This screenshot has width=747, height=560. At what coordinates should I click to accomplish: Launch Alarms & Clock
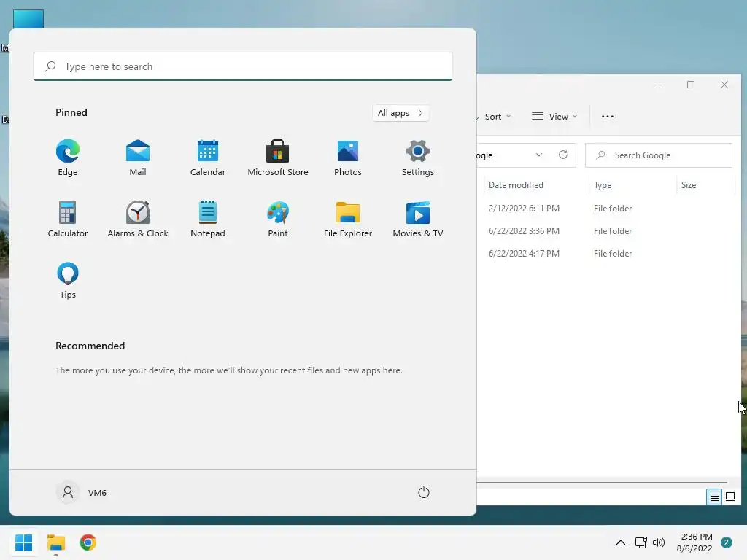coord(138,219)
